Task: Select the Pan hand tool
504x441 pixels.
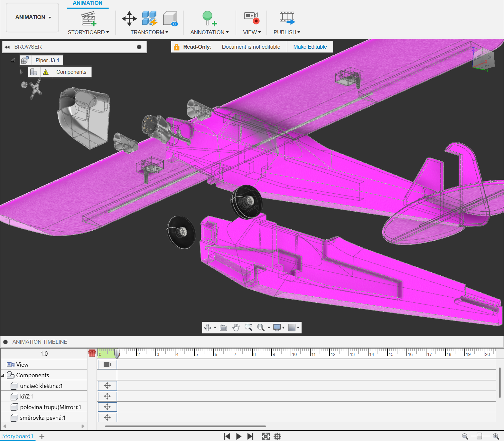Action: (236, 328)
